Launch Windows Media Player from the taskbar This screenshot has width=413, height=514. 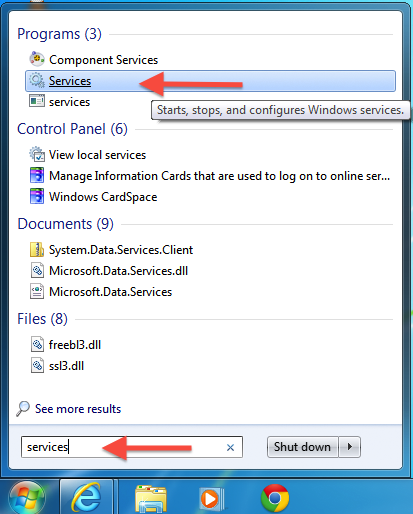(x=212, y=499)
